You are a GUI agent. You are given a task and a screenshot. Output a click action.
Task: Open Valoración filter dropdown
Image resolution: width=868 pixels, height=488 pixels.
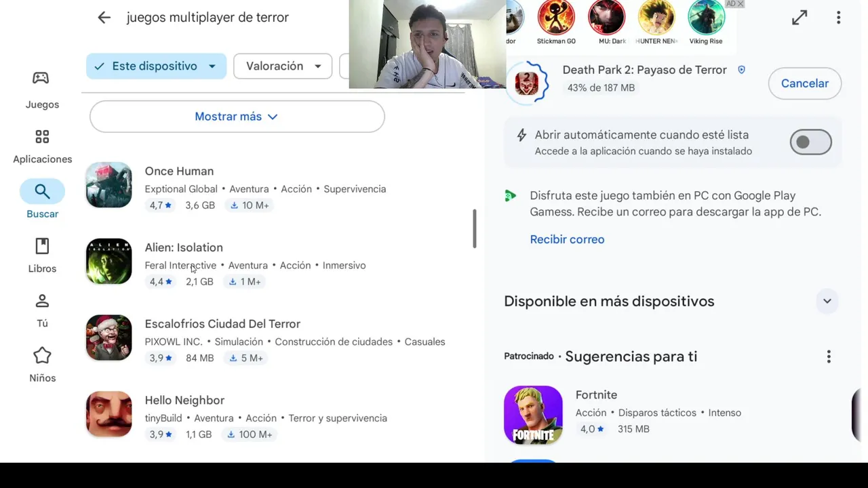point(283,66)
